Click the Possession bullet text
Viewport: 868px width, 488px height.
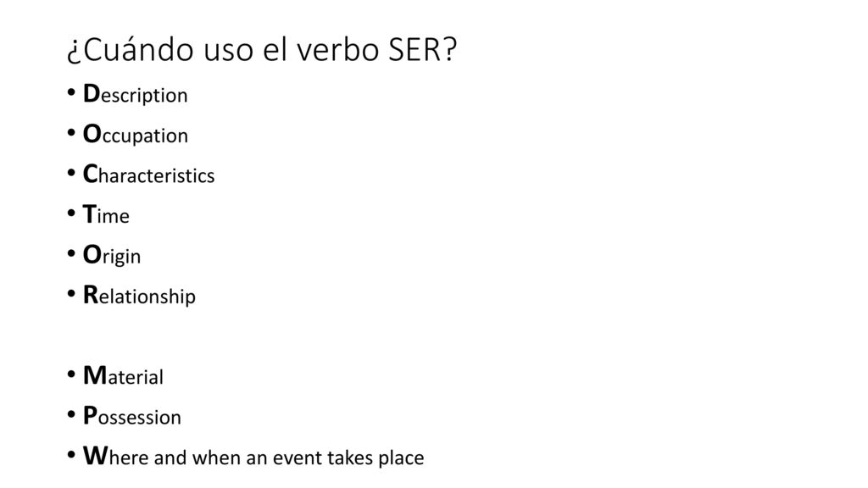131,417
